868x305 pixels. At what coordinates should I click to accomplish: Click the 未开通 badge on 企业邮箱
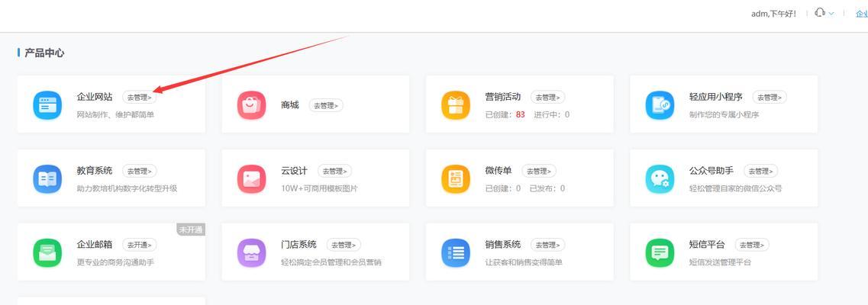pos(191,230)
